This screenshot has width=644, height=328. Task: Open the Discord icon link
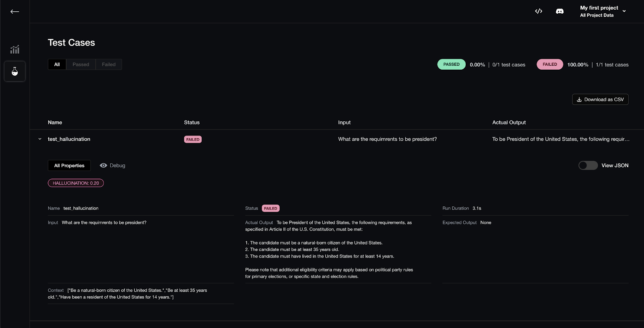(559, 11)
